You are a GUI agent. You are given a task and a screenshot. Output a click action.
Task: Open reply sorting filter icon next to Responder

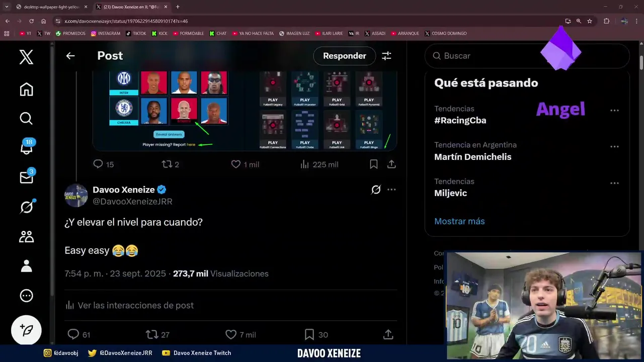point(386,56)
